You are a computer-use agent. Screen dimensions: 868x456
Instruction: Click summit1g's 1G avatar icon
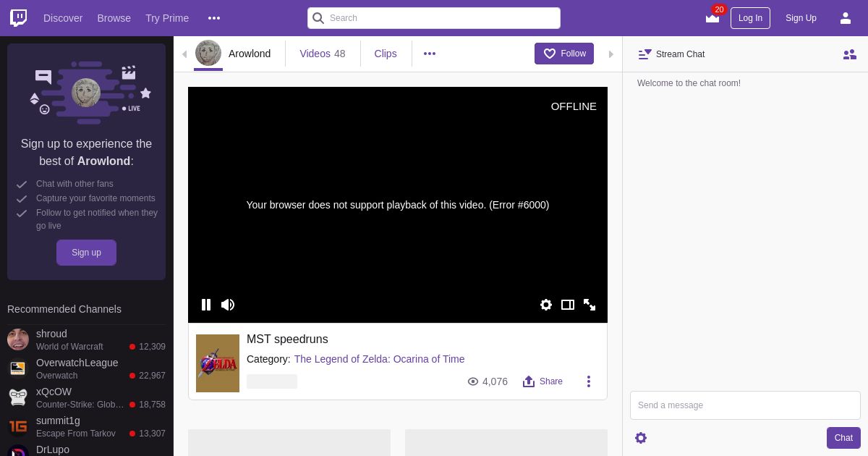(x=18, y=426)
